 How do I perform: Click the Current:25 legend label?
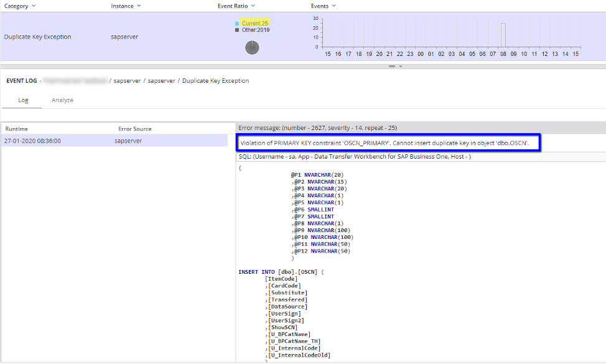pos(255,24)
